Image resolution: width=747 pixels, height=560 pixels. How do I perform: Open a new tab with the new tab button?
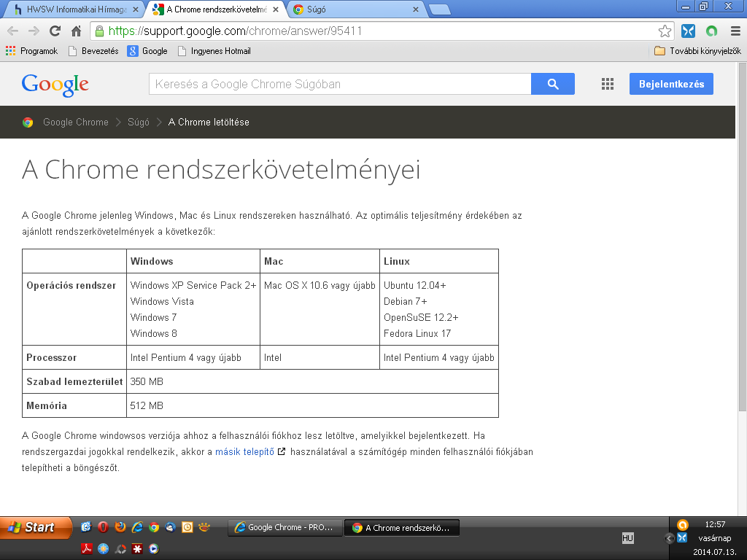439,9
